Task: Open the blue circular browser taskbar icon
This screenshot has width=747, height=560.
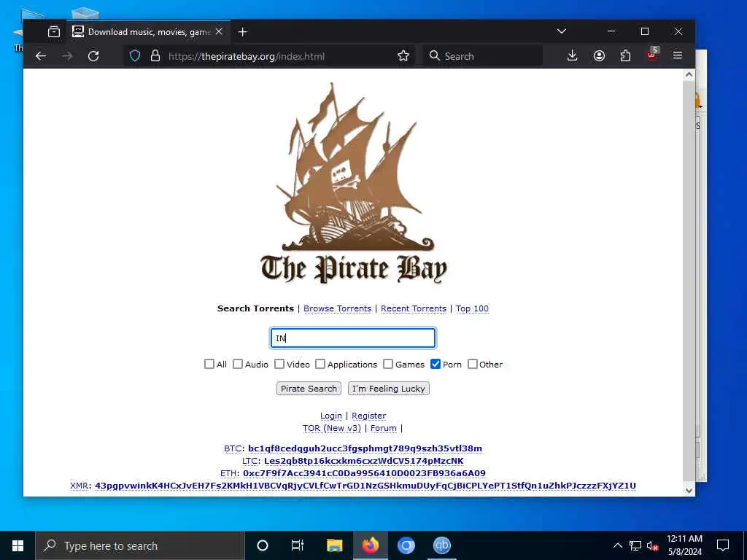Action: point(406,545)
